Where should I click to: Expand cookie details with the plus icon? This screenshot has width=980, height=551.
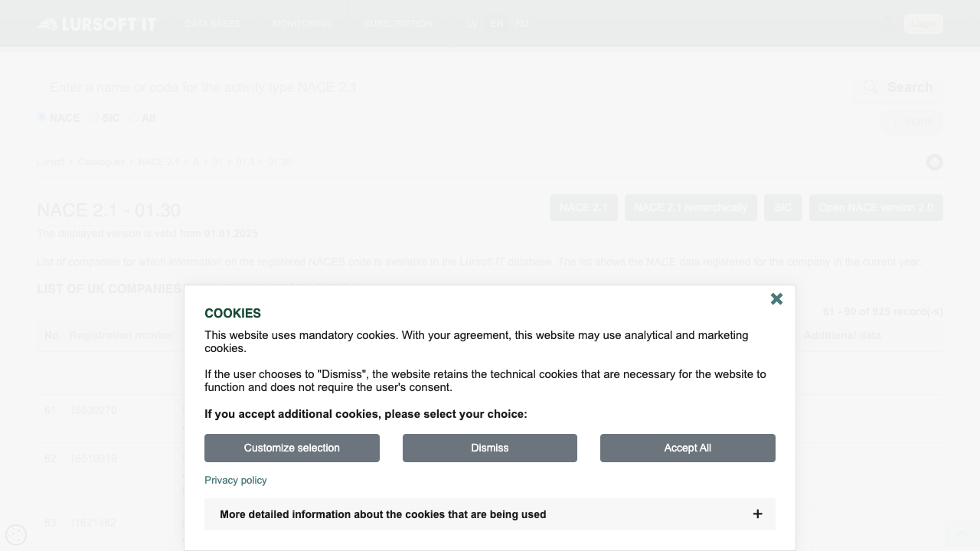pyautogui.click(x=757, y=514)
